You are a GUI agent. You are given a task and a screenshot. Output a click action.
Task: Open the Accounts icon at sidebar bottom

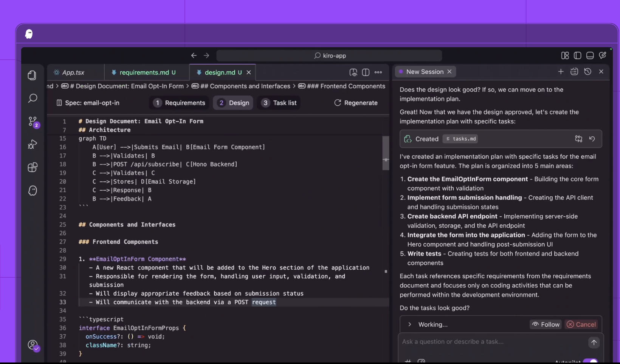(x=33, y=345)
